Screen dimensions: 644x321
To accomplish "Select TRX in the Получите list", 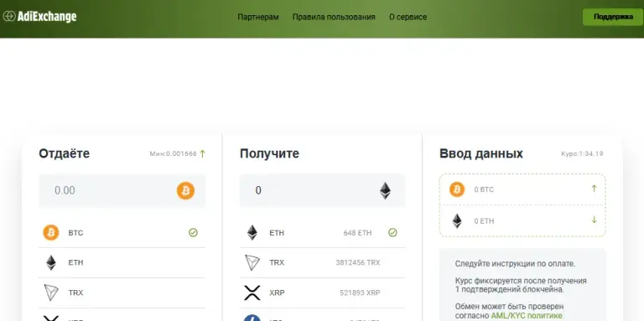I will tap(322, 262).
